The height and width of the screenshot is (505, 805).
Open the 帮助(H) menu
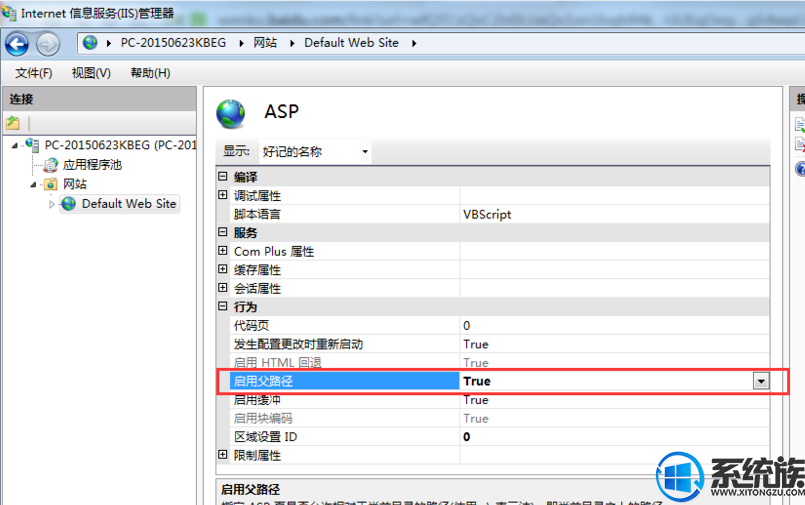(150, 73)
